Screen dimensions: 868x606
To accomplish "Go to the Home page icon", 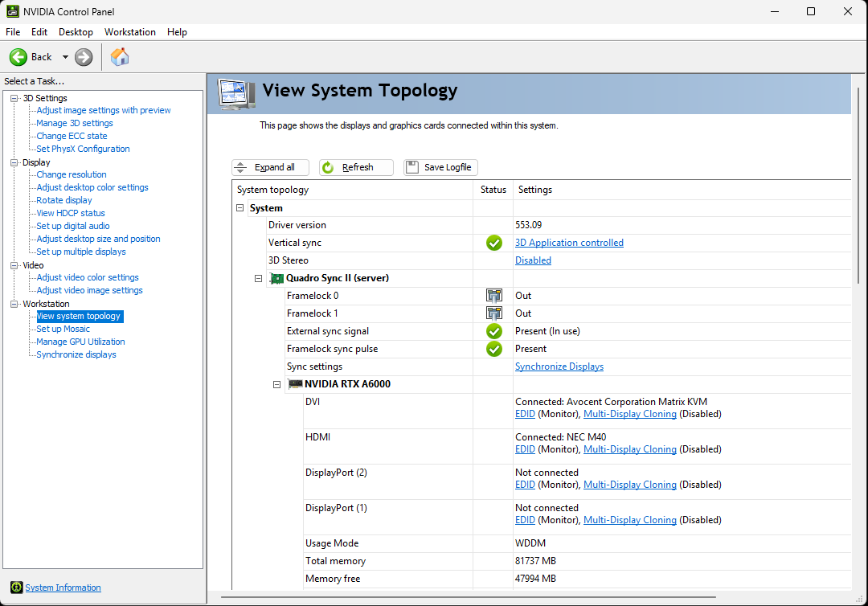I will (120, 57).
